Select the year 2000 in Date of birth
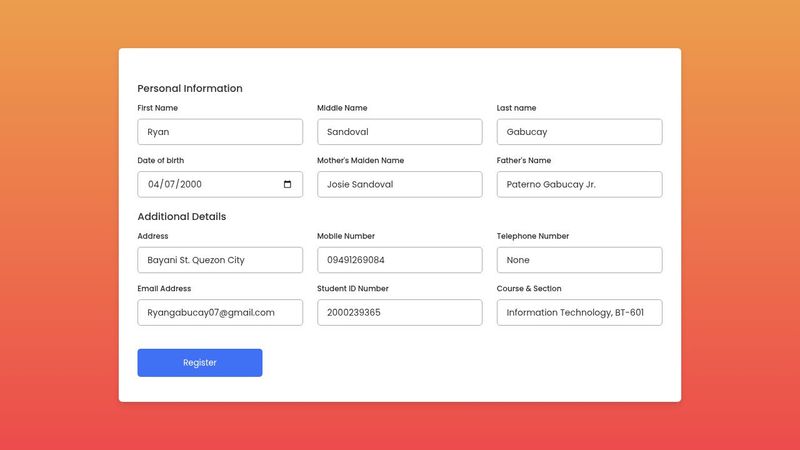 click(x=190, y=184)
